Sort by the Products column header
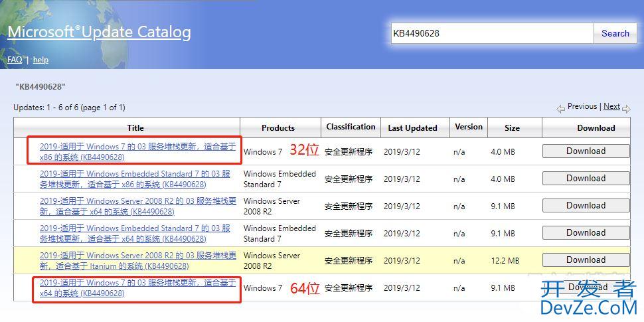644x322 pixels. pyautogui.click(x=278, y=127)
